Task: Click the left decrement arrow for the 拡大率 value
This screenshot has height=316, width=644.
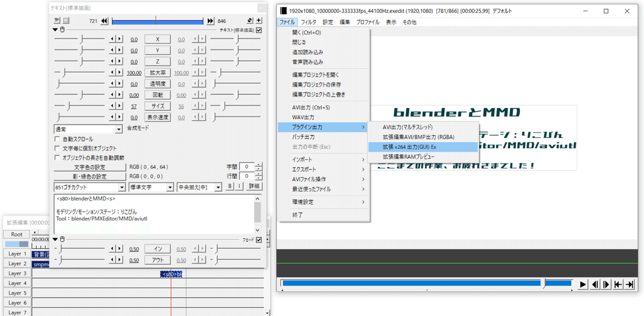Action: click(112, 73)
